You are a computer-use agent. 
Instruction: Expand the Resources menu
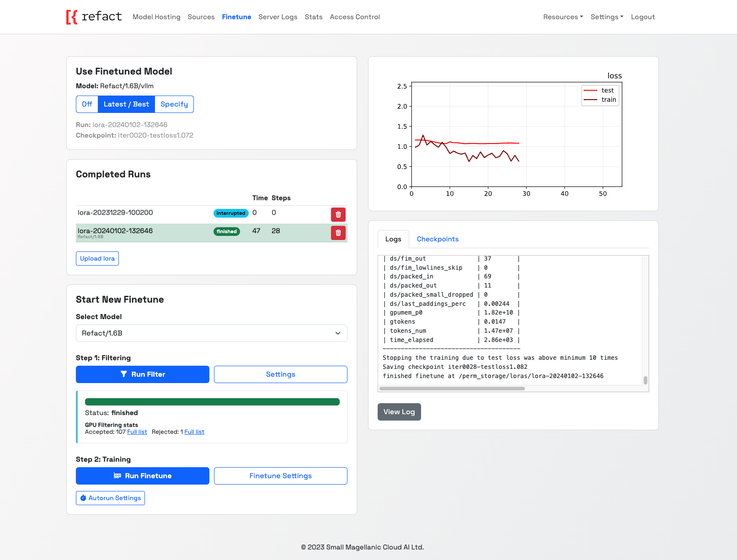(x=563, y=17)
